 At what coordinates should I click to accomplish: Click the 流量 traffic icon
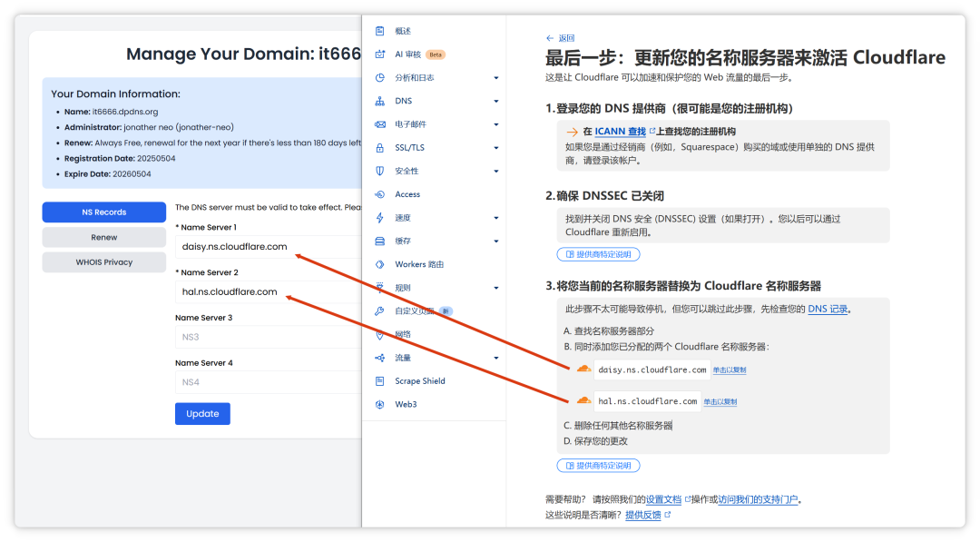[x=379, y=358]
